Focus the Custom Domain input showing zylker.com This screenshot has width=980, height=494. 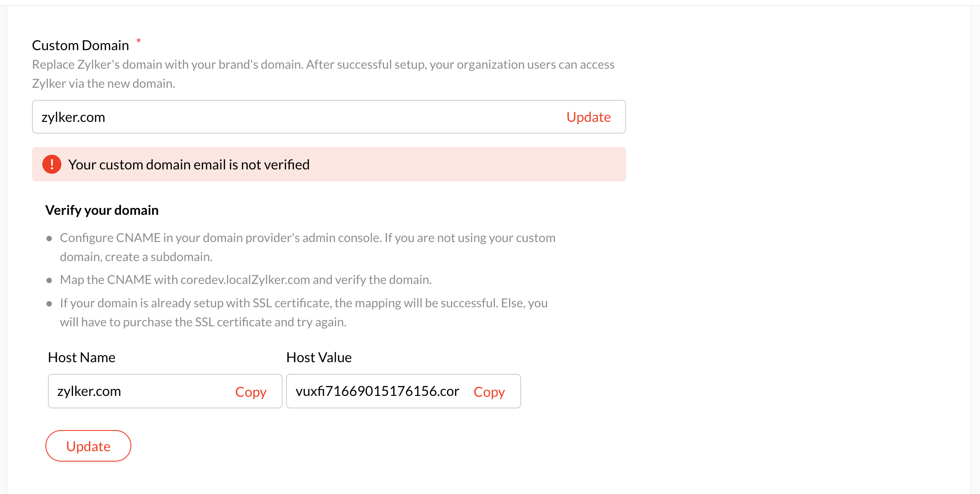pos(294,117)
